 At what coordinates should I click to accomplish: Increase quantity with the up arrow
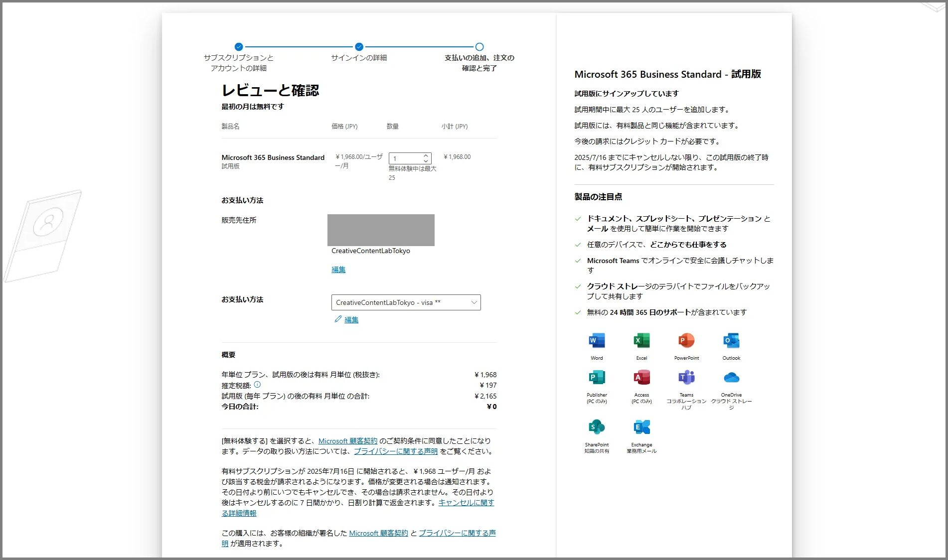(x=426, y=155)
